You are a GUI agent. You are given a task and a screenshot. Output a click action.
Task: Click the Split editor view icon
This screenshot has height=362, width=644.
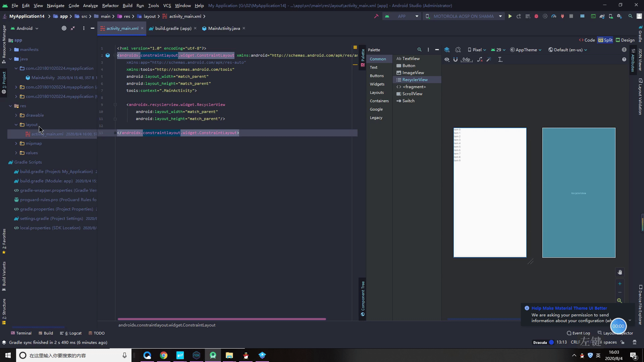tap(606, 40)
